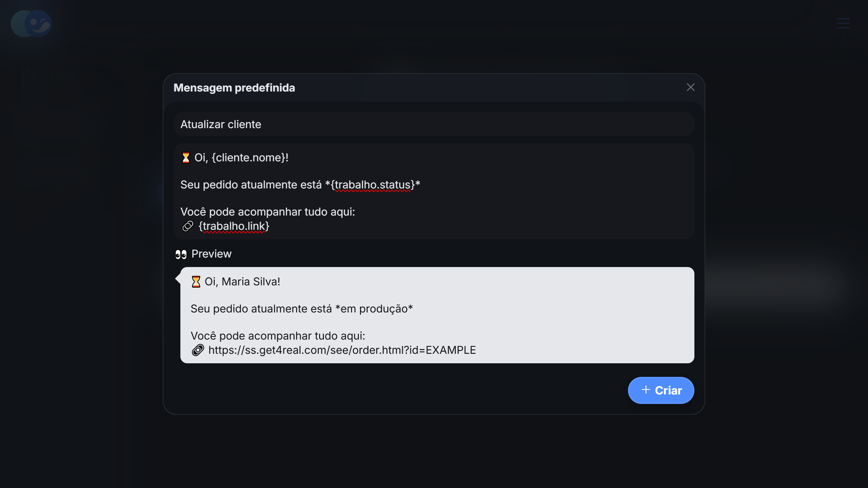This screenshot has width=868, height=488.
Task: Click the paperclip emoji before the preview URL
Action: (x=198, y=350)
